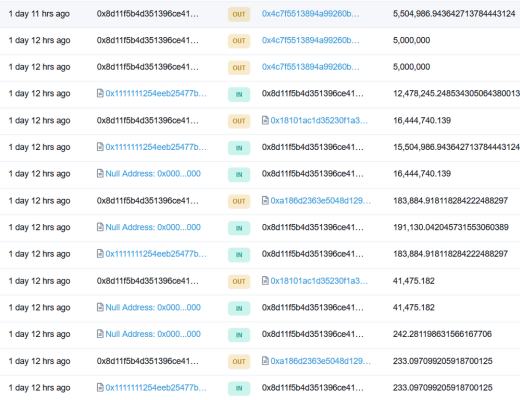Viewport: 520px width, 400px height.
Task: Click contract icon beside 0x1111111254eeb25477b in 12,478,245 row
Action: (100, 93)
